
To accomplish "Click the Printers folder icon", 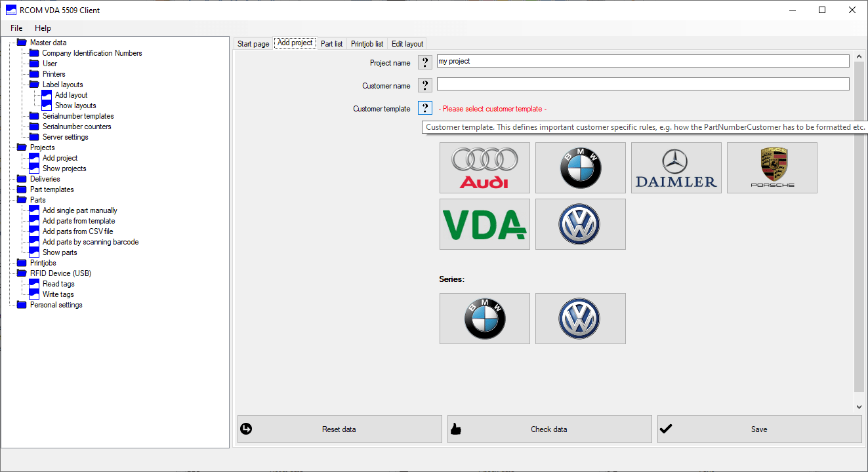I will tap(34, 74).
